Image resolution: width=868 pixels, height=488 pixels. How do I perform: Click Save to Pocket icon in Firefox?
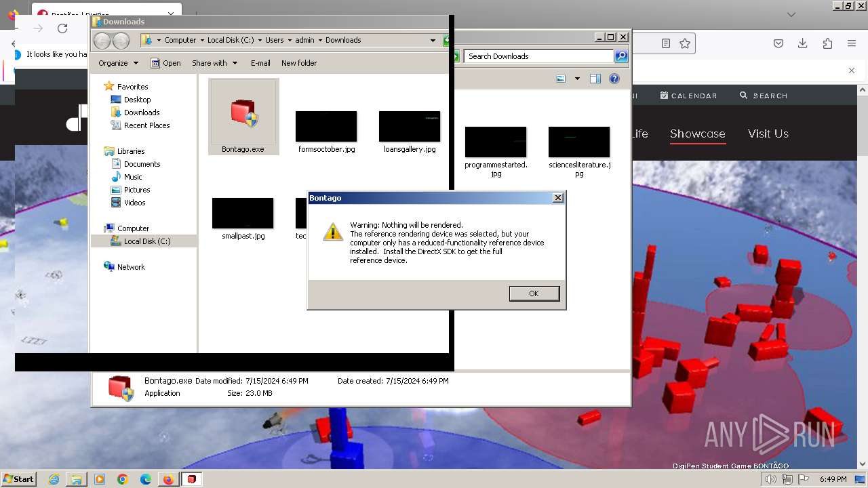click(x=778, y=43)
